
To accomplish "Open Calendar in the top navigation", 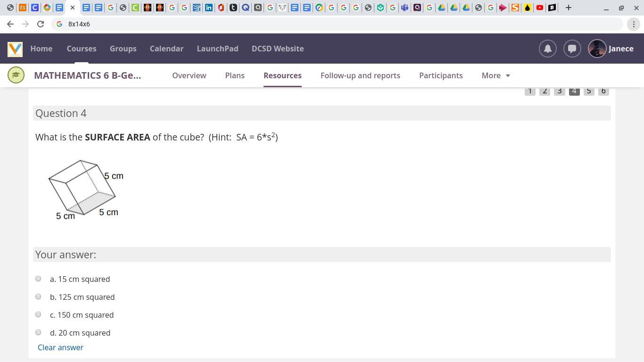I will [166, 49].
